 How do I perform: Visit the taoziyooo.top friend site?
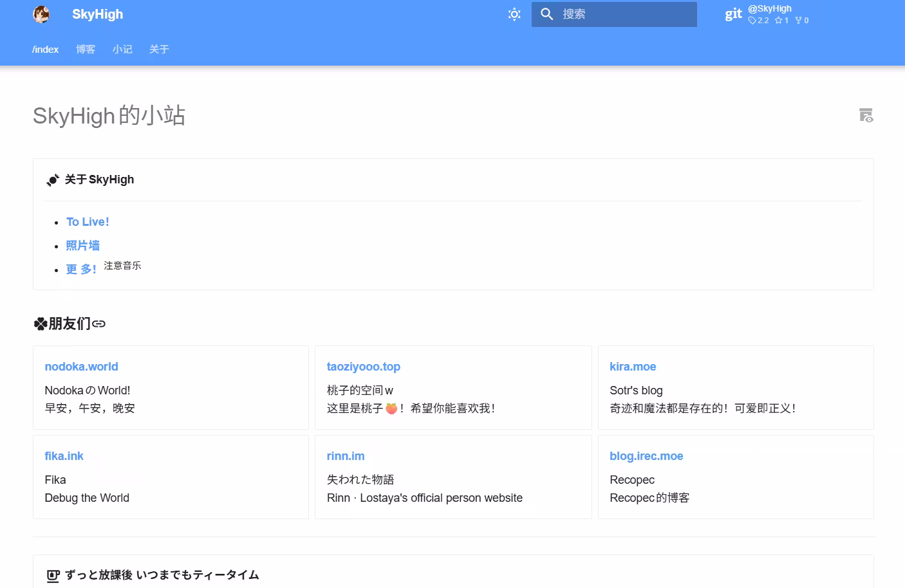pos(363,367)
